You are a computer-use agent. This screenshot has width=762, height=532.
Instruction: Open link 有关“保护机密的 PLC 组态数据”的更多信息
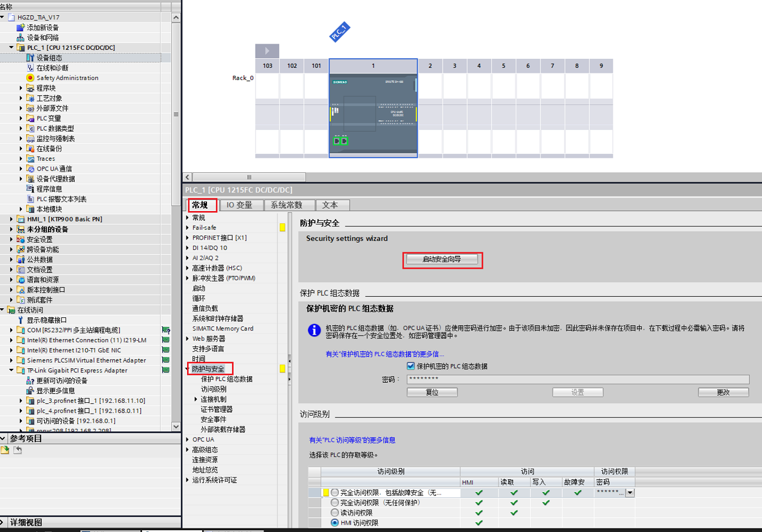[x=385, y=354]
